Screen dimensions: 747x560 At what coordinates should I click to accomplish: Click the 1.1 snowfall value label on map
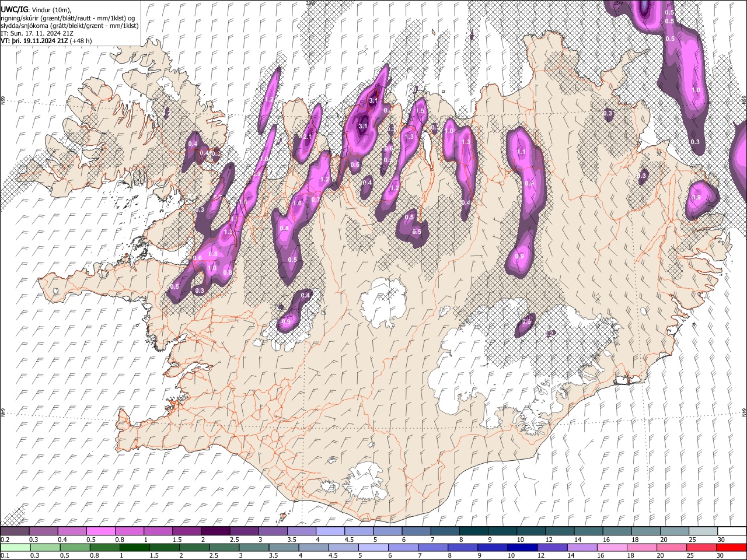click(x=521, y=152)
